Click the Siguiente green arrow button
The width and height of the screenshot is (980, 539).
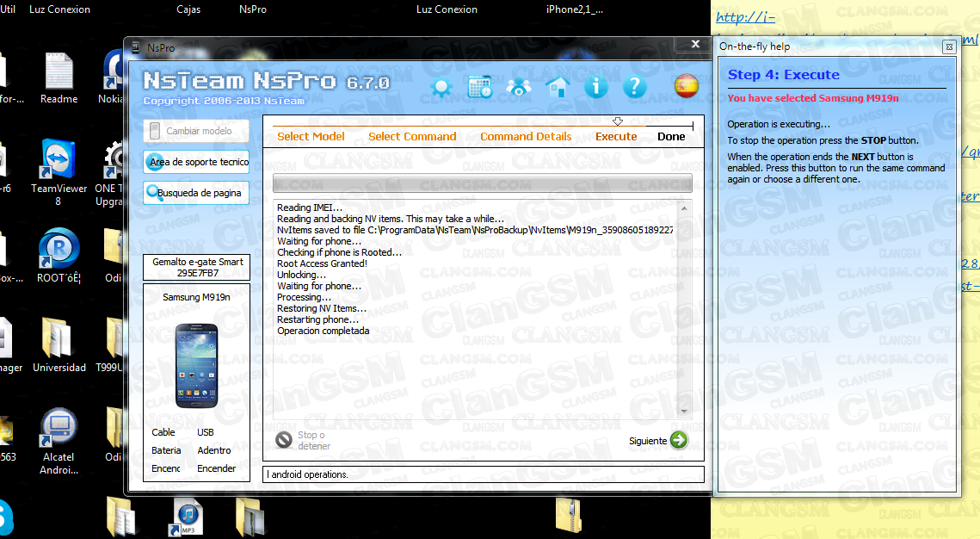pos(679,440)
